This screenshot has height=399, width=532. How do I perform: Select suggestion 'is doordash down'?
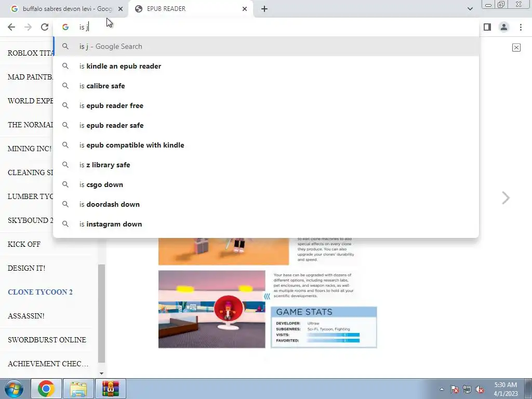click(x=266, y=204)
